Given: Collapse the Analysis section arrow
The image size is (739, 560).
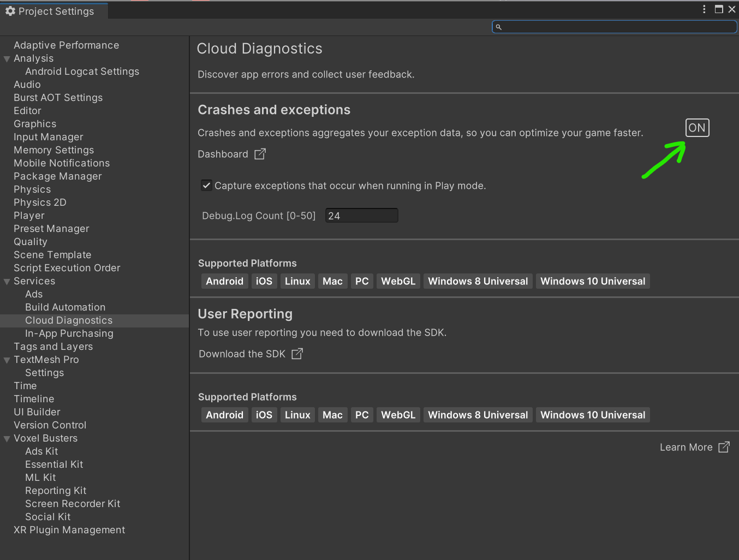Looking at the screenshot, I should 7,59.
